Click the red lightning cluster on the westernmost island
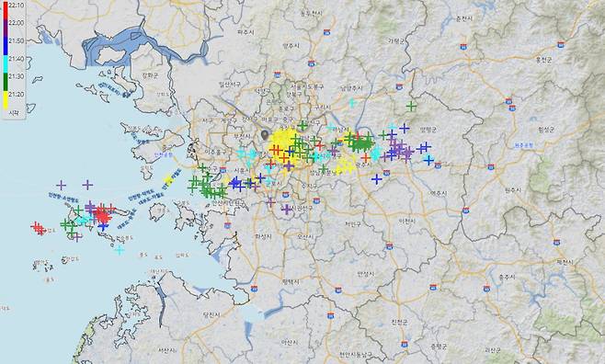The height and width of the screenshot is (364, 605). click(39, 228)
